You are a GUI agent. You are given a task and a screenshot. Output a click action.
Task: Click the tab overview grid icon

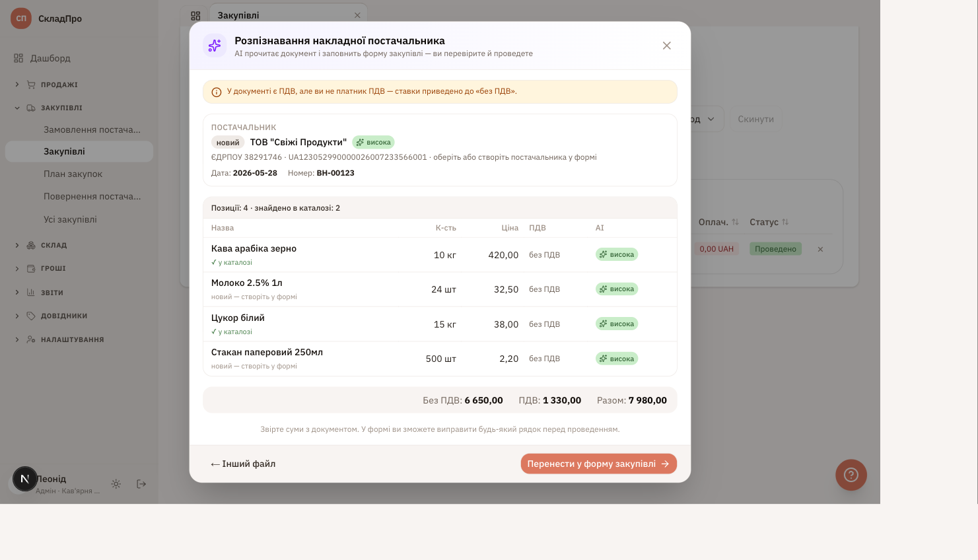[x=195, y=15]
